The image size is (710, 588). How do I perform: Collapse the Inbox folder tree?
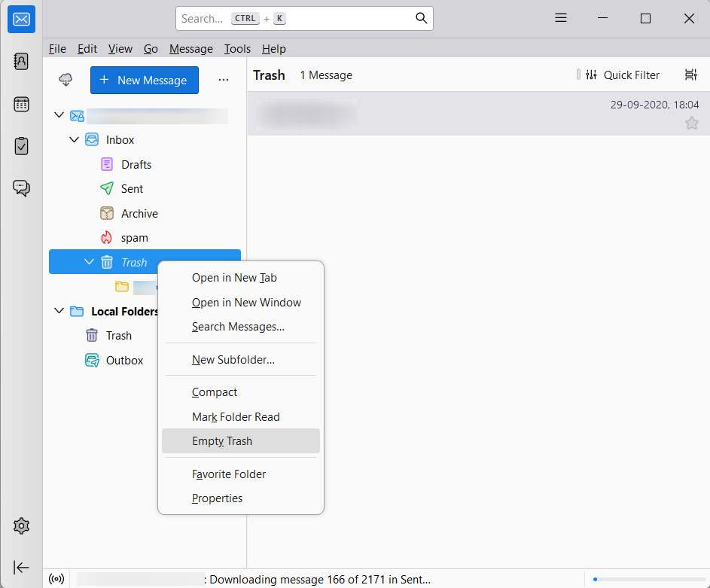pyautogui.click(x=75, y=139)
